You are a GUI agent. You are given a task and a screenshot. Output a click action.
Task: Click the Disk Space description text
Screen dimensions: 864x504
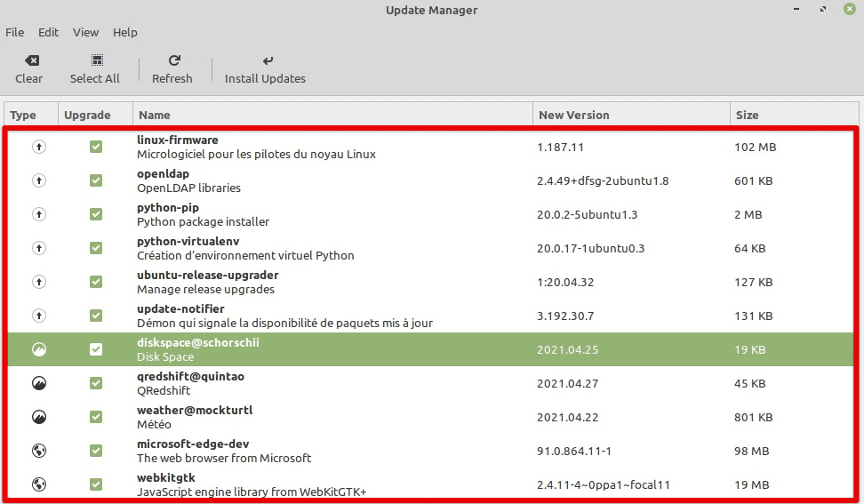coord(165,357)
